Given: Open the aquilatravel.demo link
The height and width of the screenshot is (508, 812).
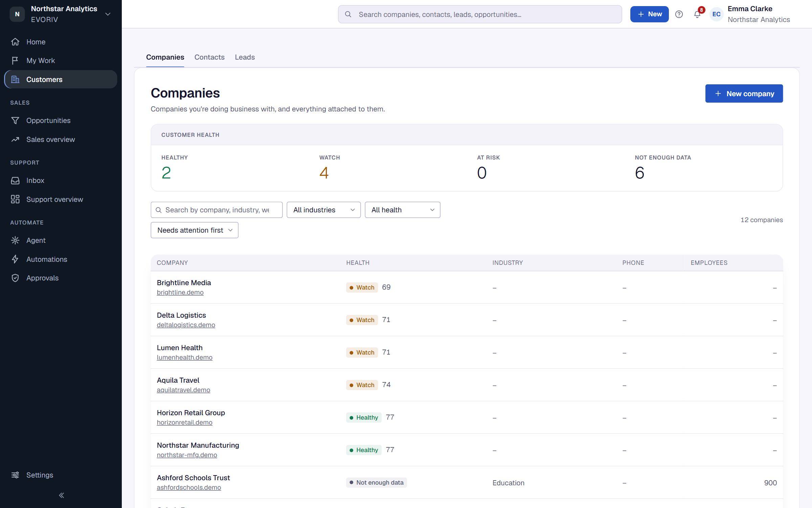Looking at the screenshot, I should point(183,390).
